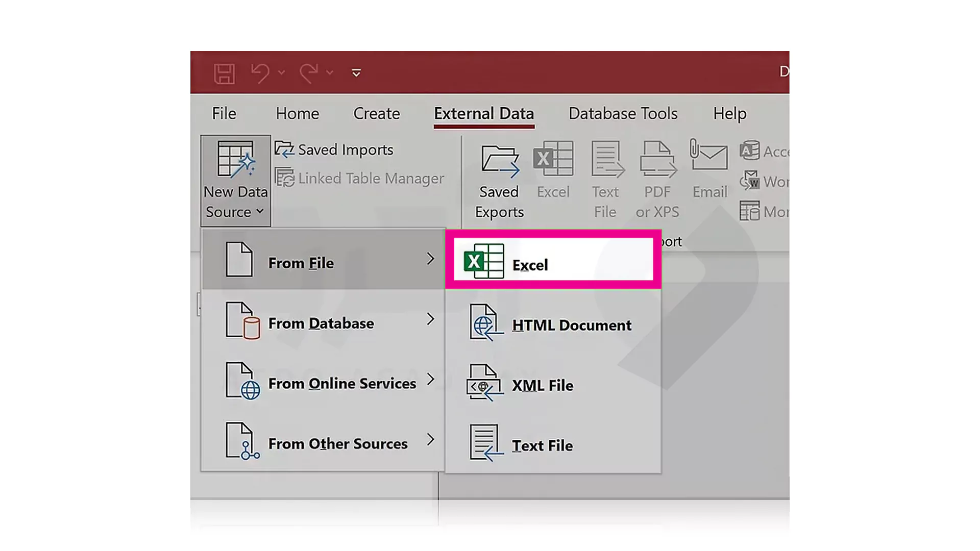Expand the From Database submenu chevron

click(x=430, y=319)
